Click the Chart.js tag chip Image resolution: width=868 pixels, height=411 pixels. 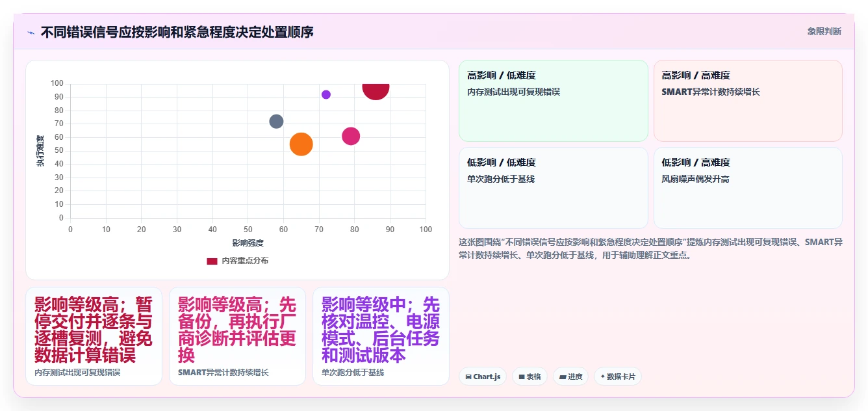click(x=483, y=377)
